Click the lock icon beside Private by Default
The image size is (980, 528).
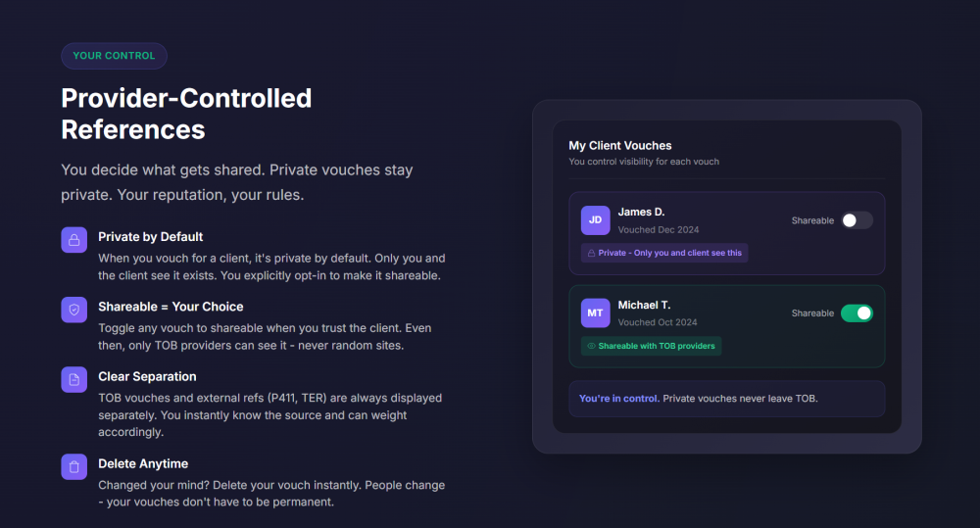coord(73,240)
